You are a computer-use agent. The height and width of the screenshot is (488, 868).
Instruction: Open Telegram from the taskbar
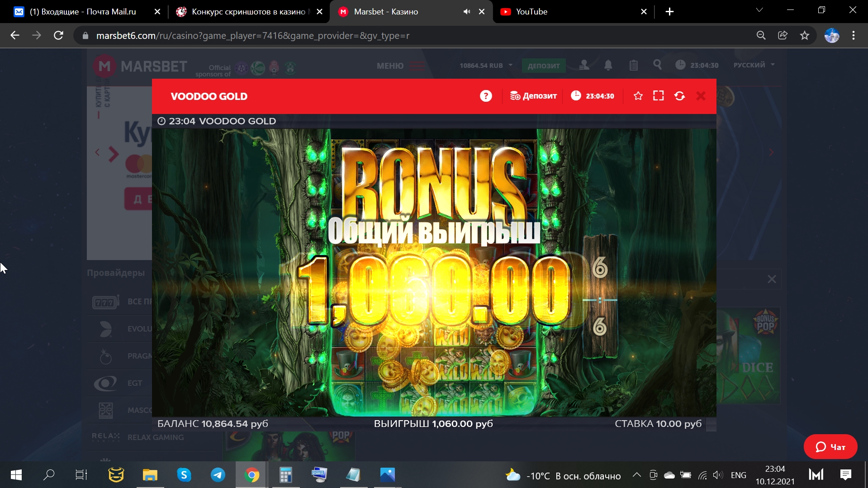(218, 475)
